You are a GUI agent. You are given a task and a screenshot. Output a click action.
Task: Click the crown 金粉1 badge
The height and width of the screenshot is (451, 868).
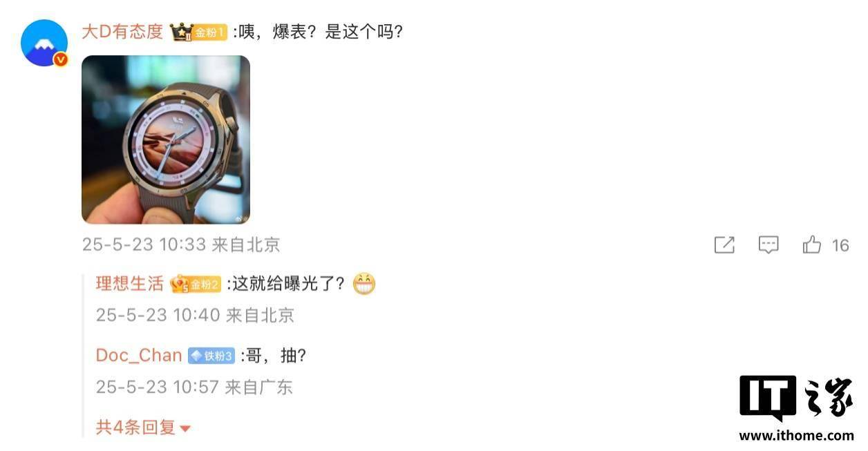point(198,32)
